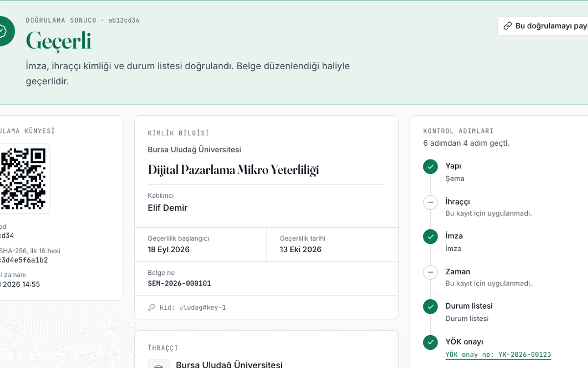Screen dimensions: 588x368
Task: Click the KONTROL ADIMLARI header
Action: click(x=459, y=131)
